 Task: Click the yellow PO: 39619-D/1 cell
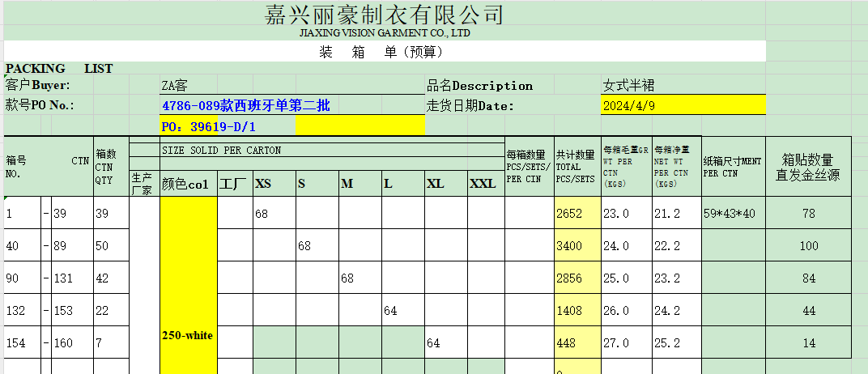coord(209,126)
